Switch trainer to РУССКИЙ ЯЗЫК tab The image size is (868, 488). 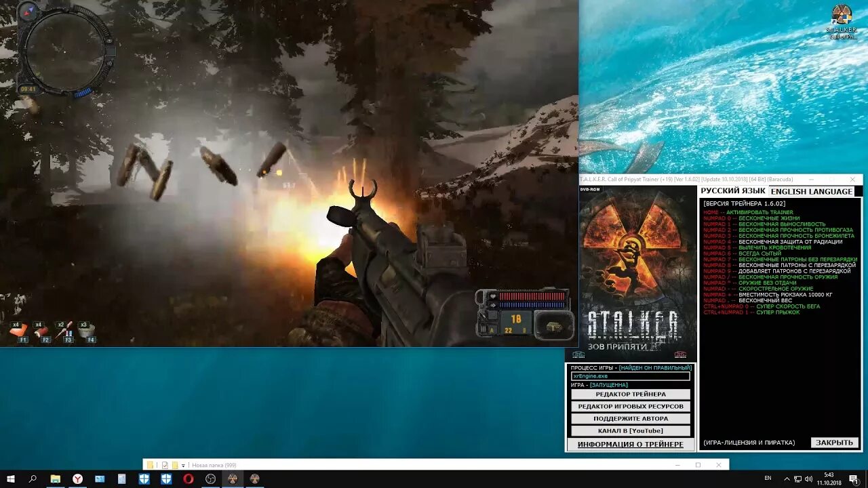pos(733,191)
